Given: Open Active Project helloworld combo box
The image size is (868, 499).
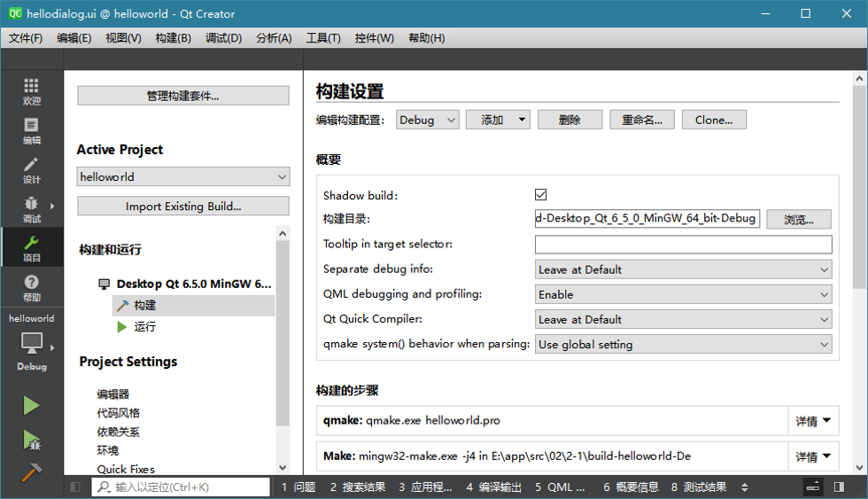Looking at the screenshot, I should pyautogui.click(x=183, y=176).
